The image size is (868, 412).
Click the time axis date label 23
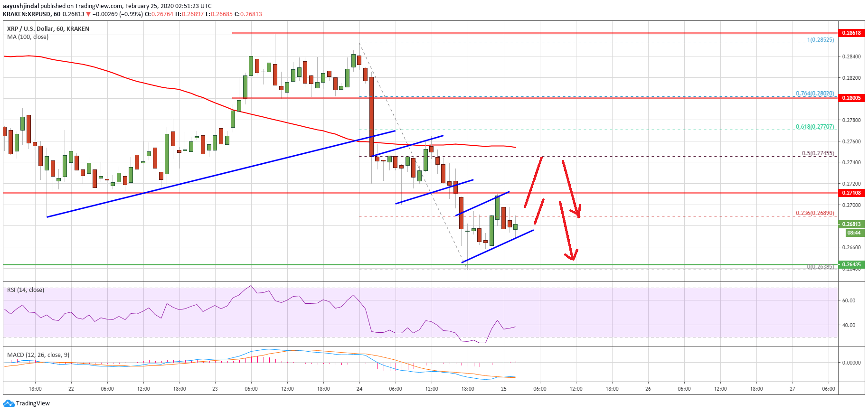(x=215, y=389)
